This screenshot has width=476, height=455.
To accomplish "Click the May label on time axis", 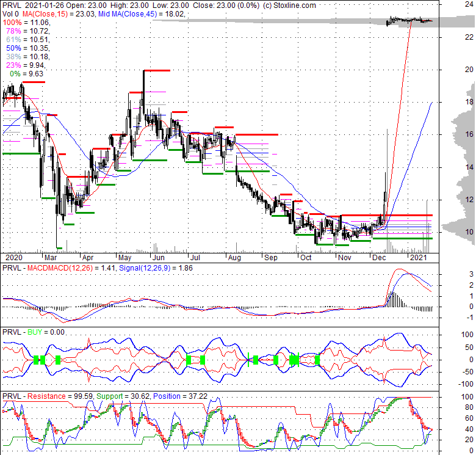I will click(x=124, y=258).
